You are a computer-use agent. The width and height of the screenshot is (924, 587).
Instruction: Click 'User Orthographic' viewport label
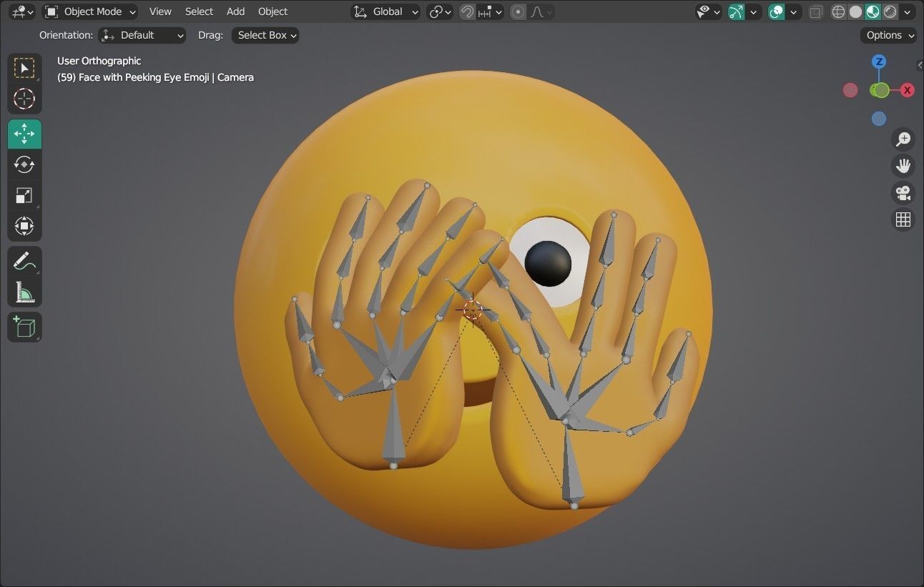(x=99, y=61)
